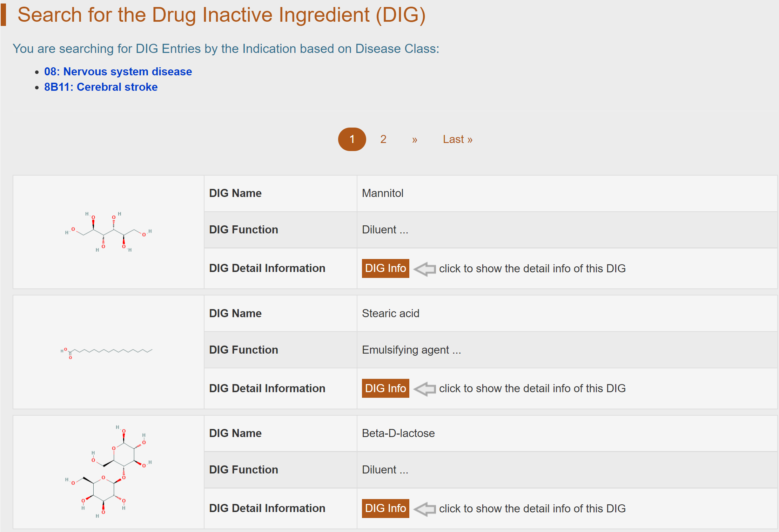Click arrow icon beside Stearic acid DIG Info
Viewport: 779px width, 532px height.
(424, 389)
